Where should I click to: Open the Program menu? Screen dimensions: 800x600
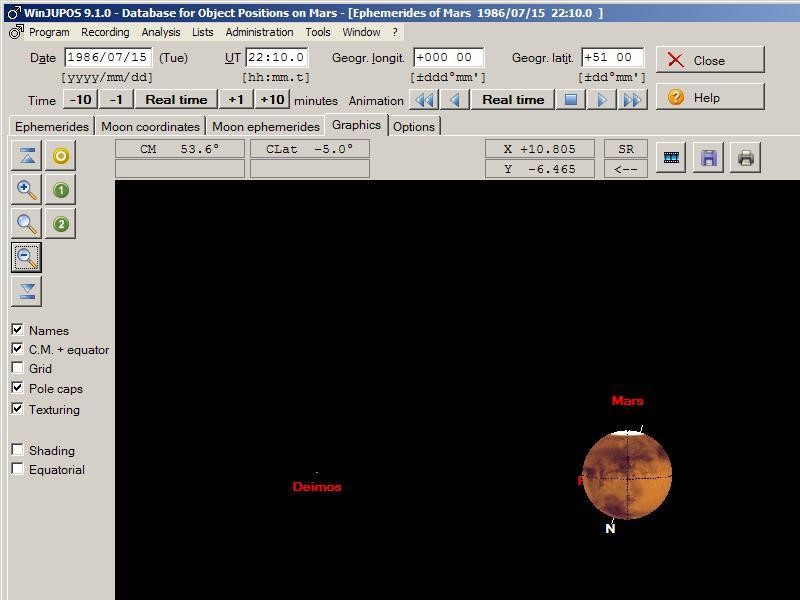[x=49, y=32]
